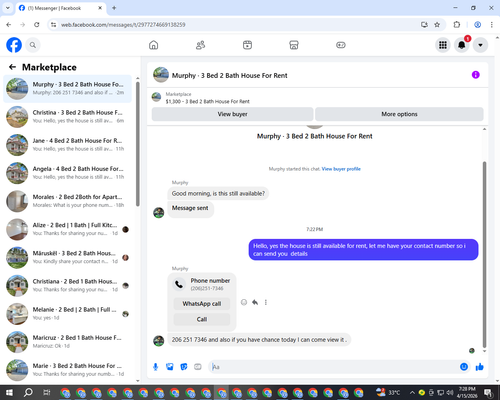
Task: React to the phone number message with emoji
Action: 244,302
